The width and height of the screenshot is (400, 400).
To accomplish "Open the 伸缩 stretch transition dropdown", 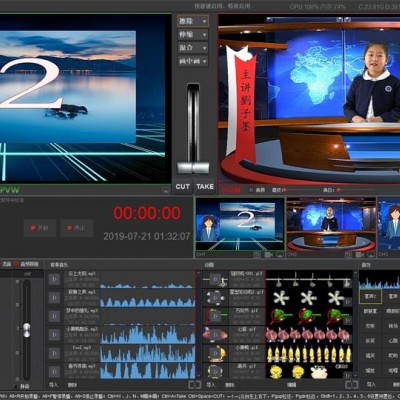I will (x=193, y=35).
